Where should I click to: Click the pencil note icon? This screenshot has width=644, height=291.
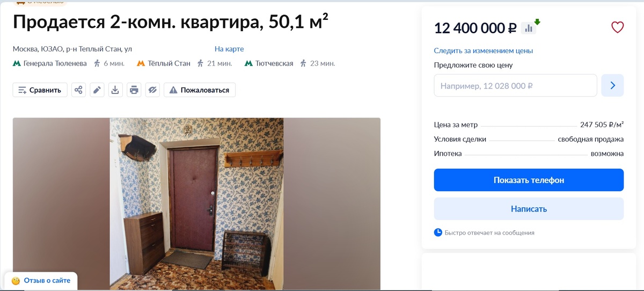[97, 90]
